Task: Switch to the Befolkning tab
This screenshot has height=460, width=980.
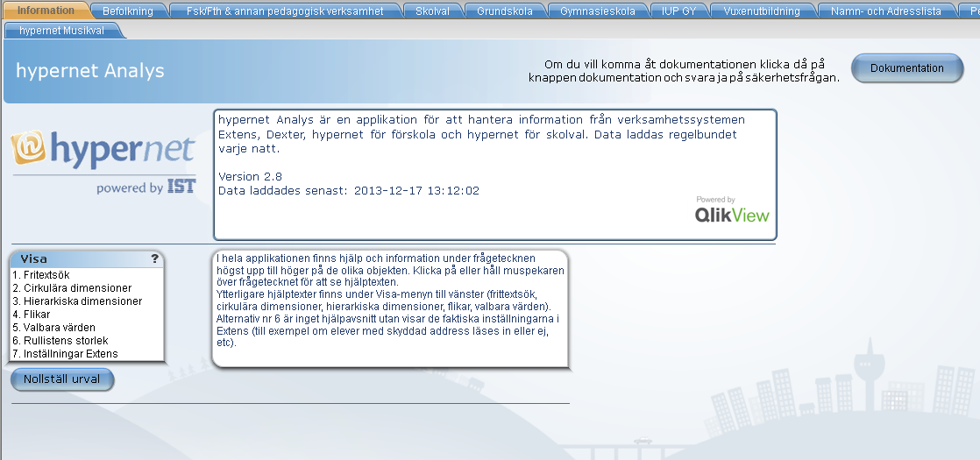Action: (x=127, y=11)
